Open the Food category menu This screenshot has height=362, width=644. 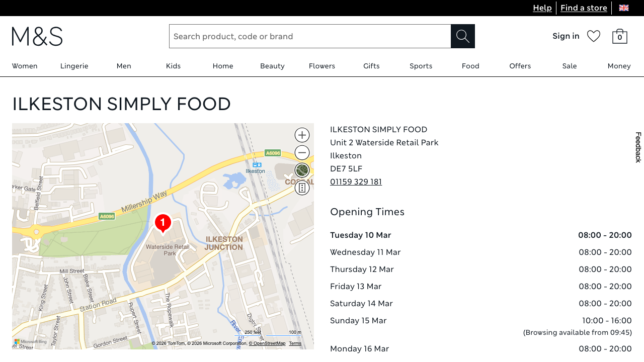(470, 66)
